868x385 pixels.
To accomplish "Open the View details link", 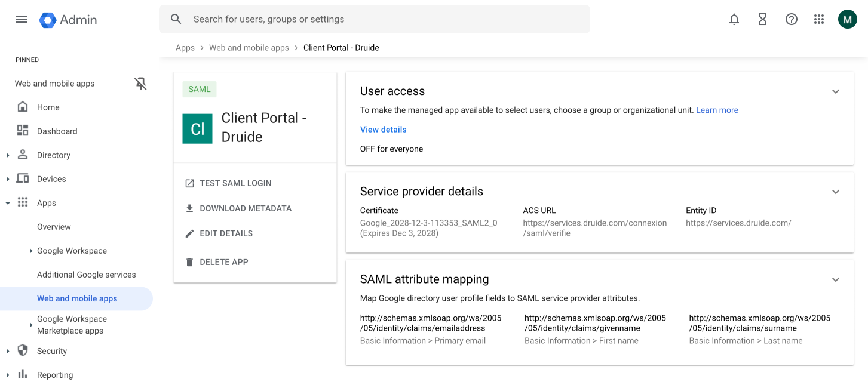I will click(x=383, y=130).
